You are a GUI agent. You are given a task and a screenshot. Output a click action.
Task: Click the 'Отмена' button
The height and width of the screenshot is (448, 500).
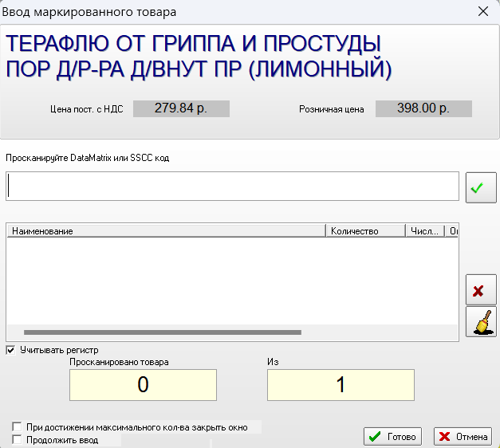point(463,437)
